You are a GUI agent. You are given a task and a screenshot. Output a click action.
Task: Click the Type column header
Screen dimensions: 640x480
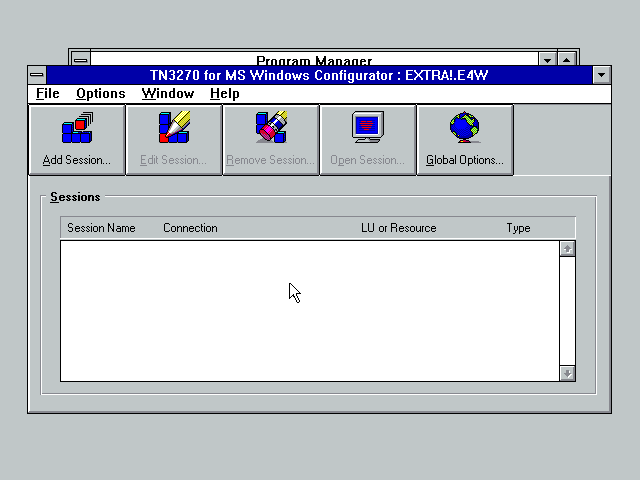pyautogui.click(x=518, y=228)
